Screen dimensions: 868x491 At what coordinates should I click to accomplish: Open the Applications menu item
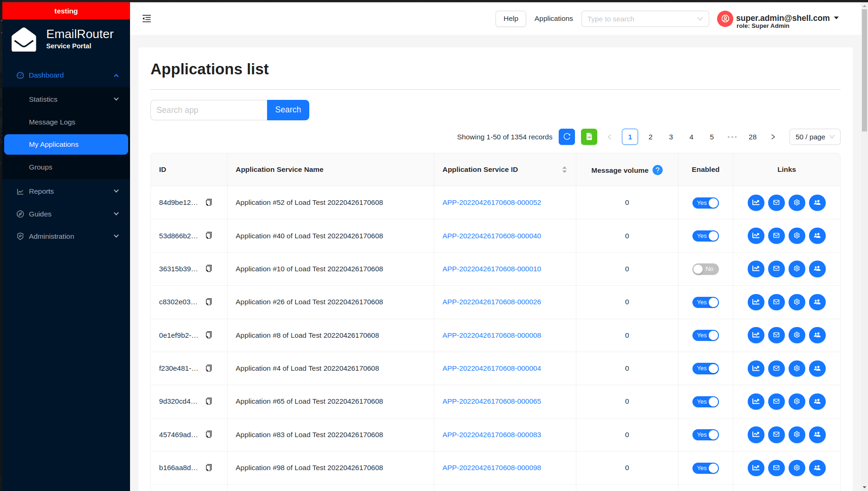click(554, 19)
